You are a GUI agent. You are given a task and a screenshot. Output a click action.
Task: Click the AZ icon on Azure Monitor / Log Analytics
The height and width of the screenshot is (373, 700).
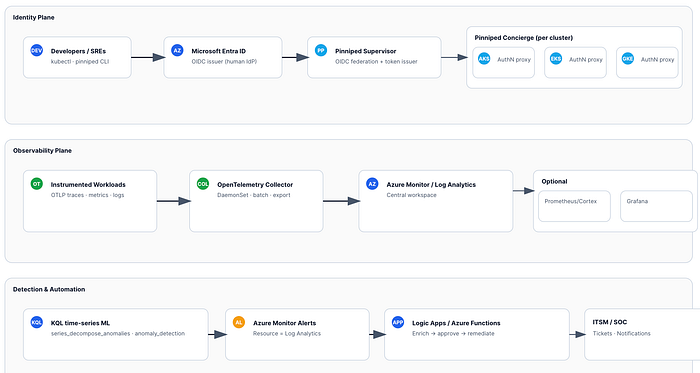pos(372,183)
